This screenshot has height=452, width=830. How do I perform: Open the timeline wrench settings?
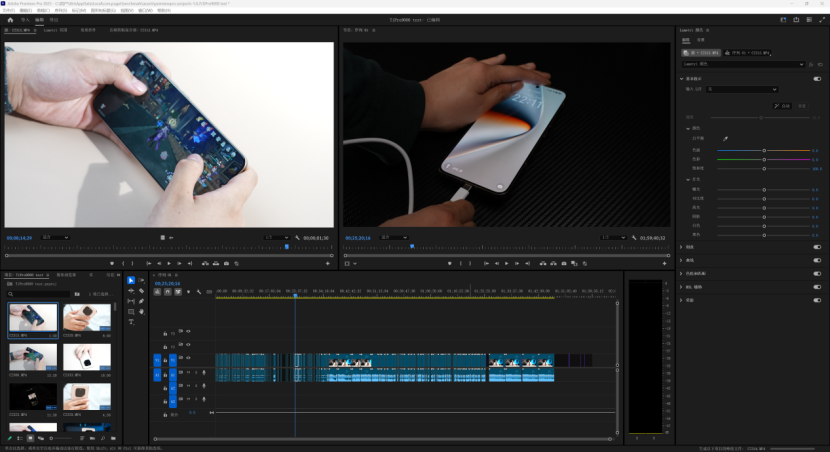tap(199, 292)
